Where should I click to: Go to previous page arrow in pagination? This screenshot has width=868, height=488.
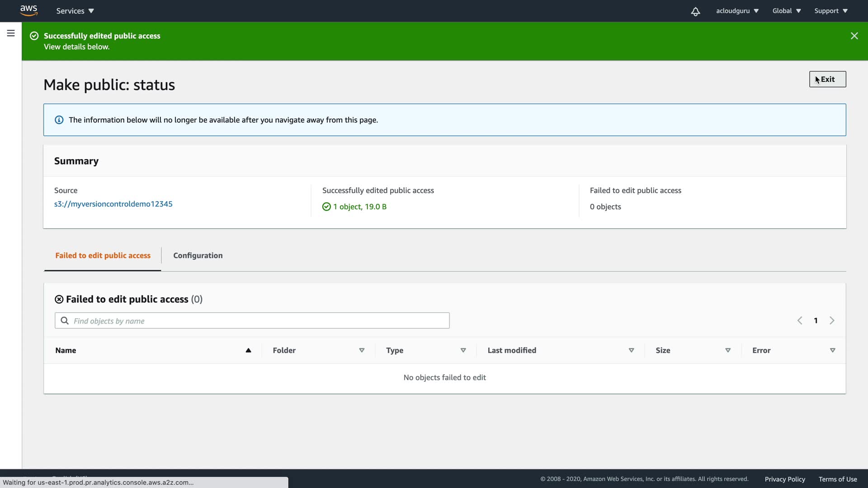pos(800,320)
